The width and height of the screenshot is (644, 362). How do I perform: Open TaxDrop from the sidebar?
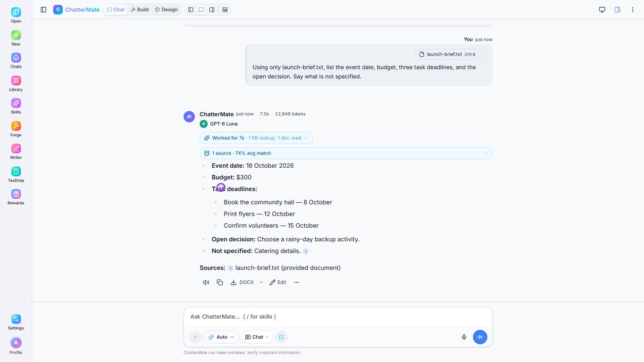point(16,175)
